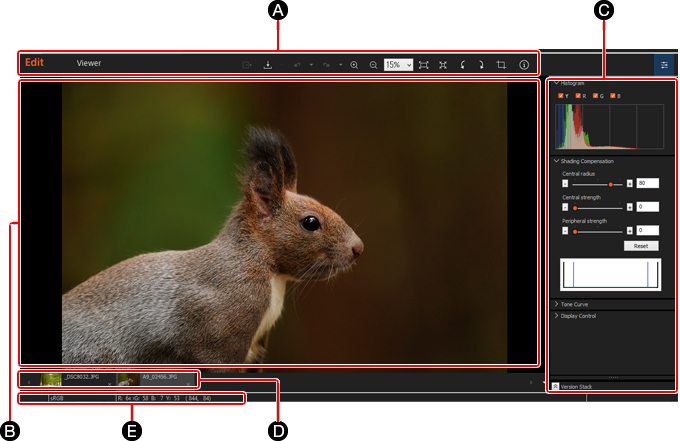680x441 pixels.
Task: Decrease Central radius with minus button
Action: point(565,183)
